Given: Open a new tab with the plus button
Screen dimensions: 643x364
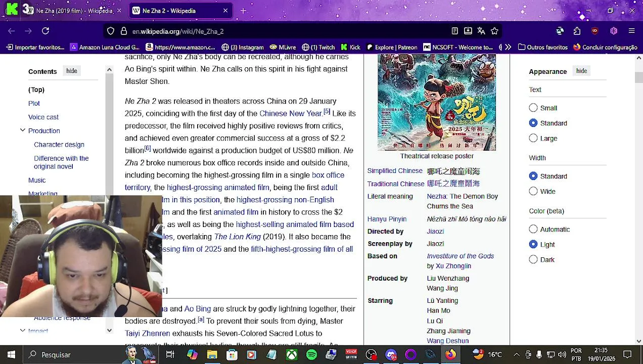Looking at the screenshot, I should [x=243, y=11].
